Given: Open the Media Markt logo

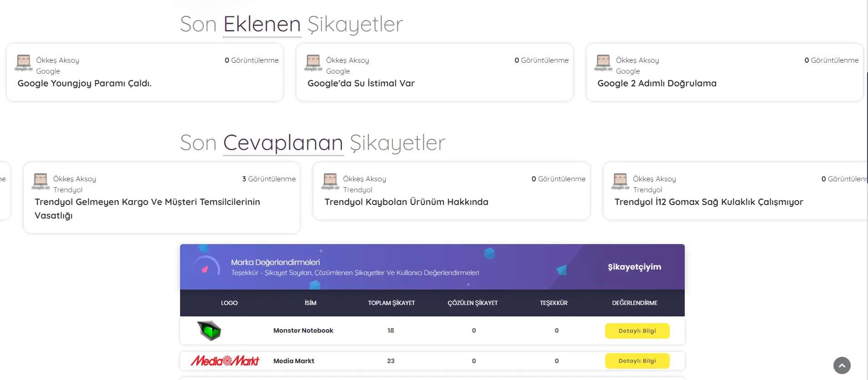Looking at the screenshot, I should [225, 361].
